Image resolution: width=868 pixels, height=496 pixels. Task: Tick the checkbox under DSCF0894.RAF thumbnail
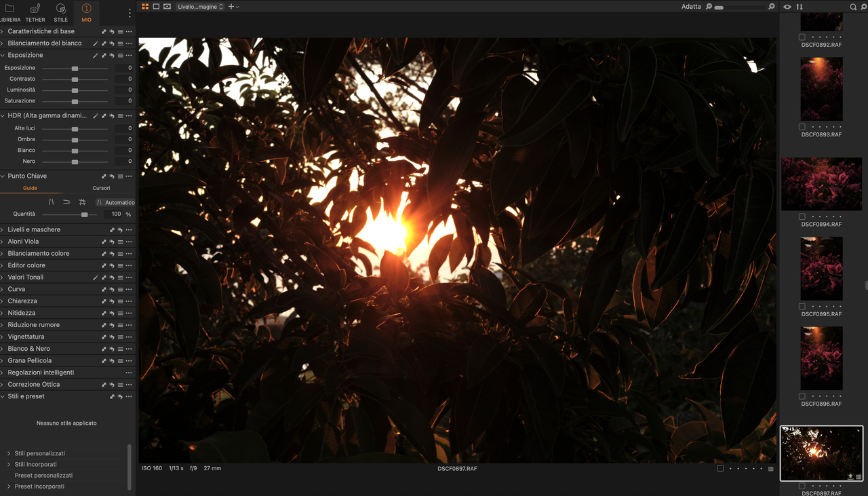coord(802,217)
